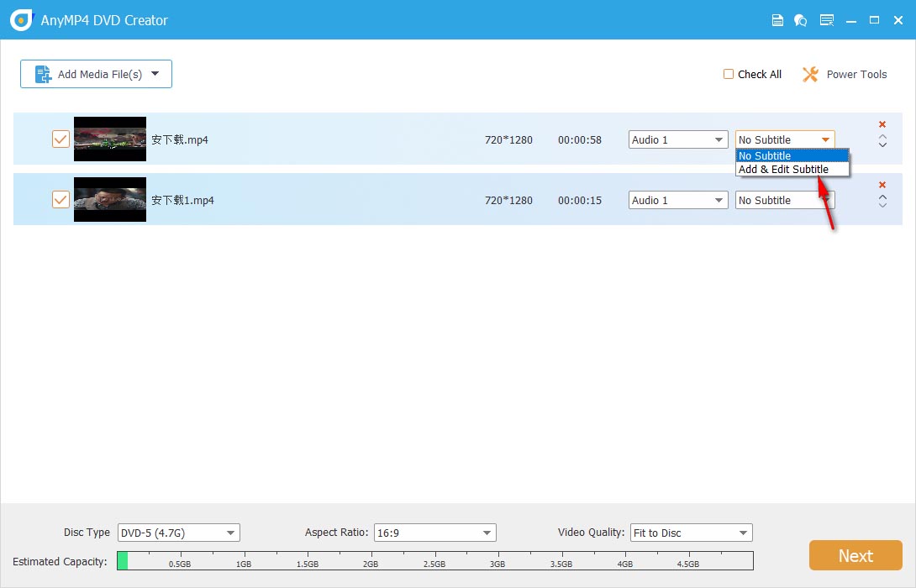Move 安下载1.mp4 down with arrow
The width and height of the screenshot is (916, 588).
click(x=882, y=204)
